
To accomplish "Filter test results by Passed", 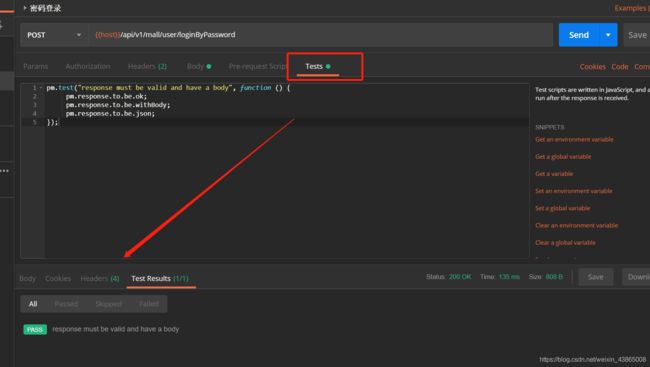I will (66, 304).
